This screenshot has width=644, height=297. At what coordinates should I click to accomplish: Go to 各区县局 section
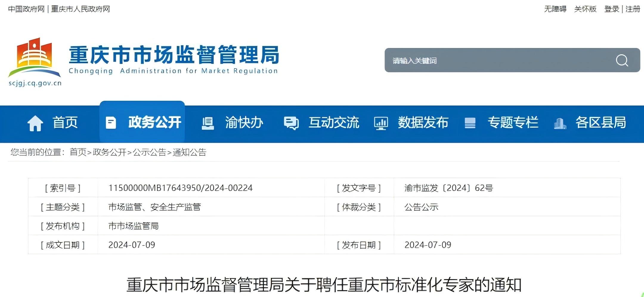coord(600,123)
